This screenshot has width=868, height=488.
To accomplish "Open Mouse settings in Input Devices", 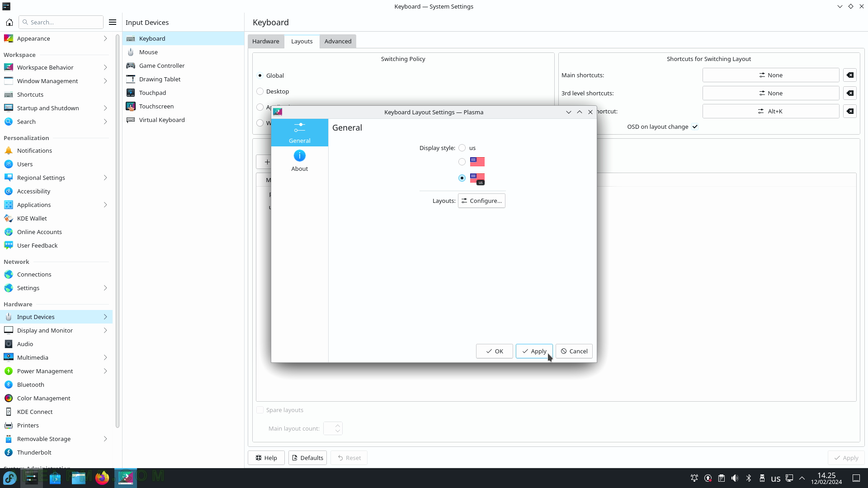I will pos(183,52).
